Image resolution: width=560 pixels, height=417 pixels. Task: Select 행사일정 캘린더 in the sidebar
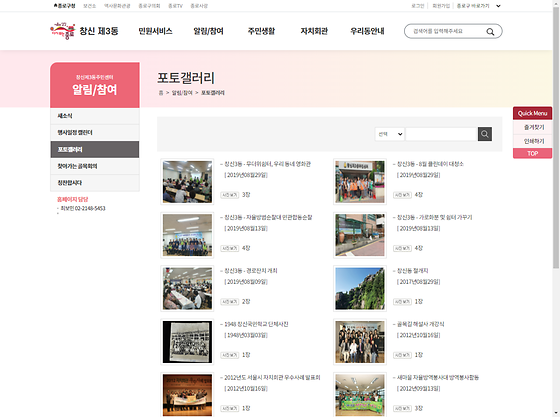pyautogui.click(x=95, y=132)
